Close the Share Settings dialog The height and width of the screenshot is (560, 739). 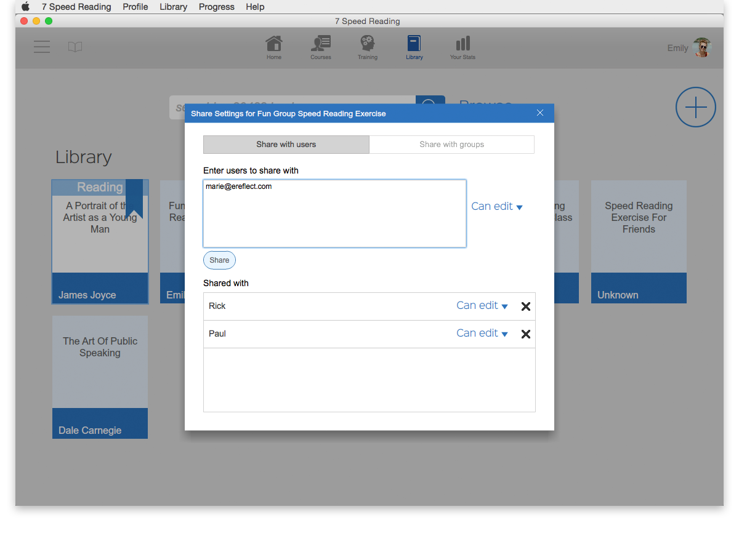point(540,113)
